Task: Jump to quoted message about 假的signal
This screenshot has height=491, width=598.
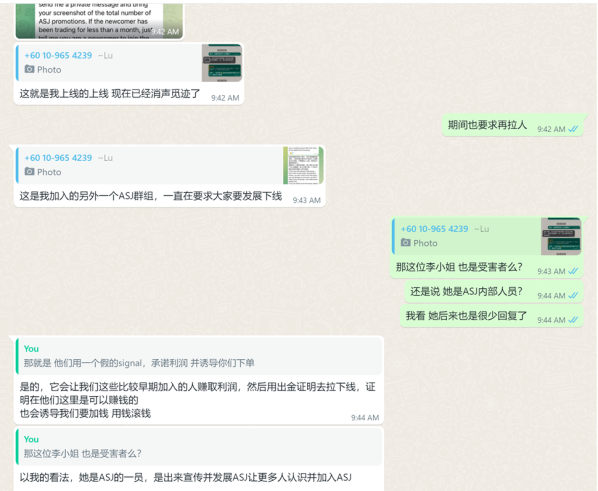Action: [x=199, y=356]
